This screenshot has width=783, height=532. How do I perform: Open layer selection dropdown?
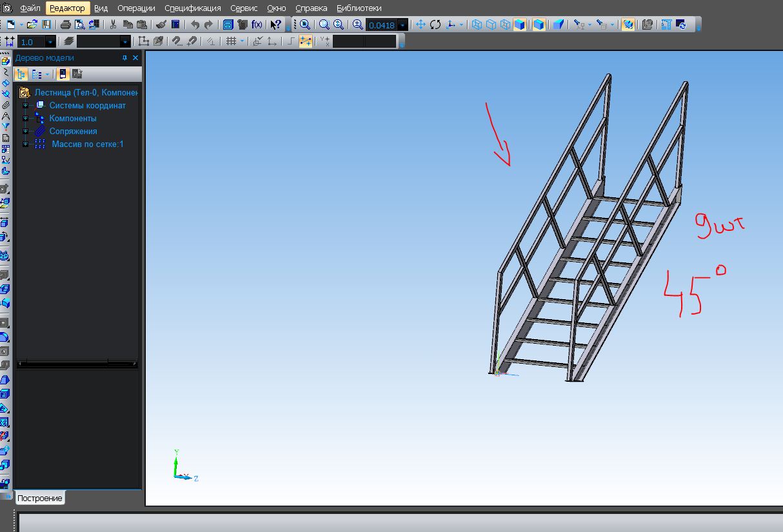point(125,41)
